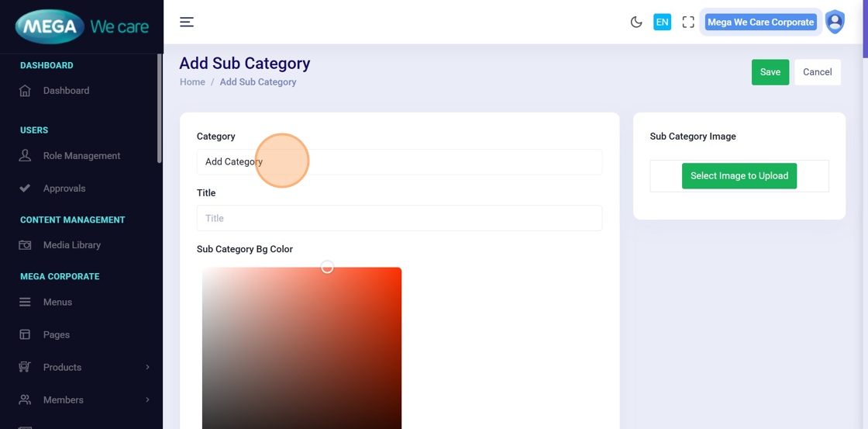Click the user profile avatar icon
The width and height of the screenshot is (868, 429).
tap(835, 22)
